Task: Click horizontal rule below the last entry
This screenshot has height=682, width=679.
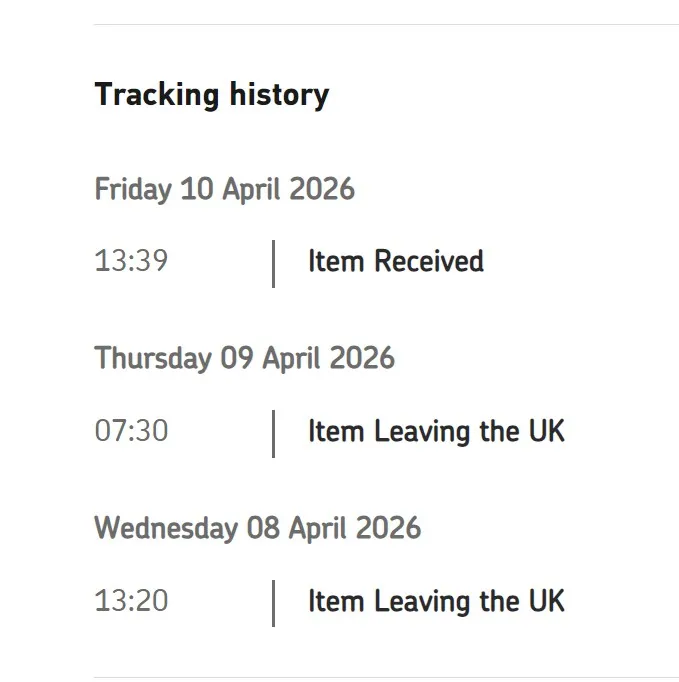Action: (x=386, y=677)
